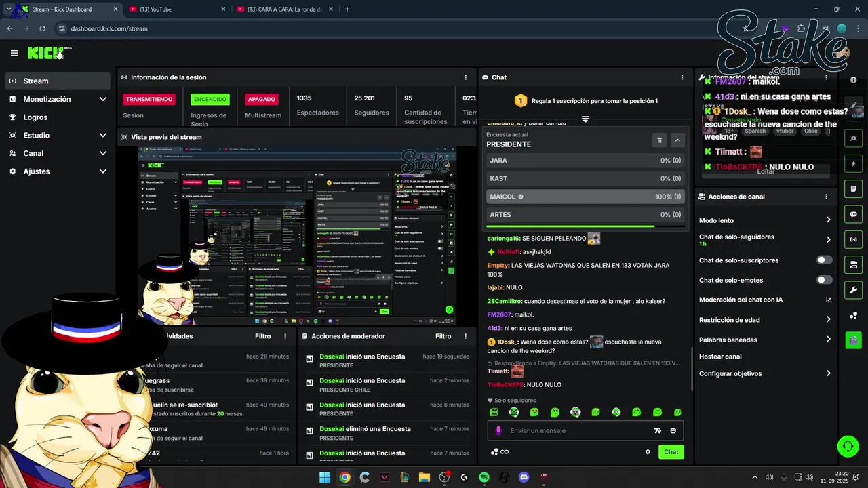Open the emoji picker in message box
This screenshot has width=868, height=488.
pyautogui.click(x=673, y=430)
